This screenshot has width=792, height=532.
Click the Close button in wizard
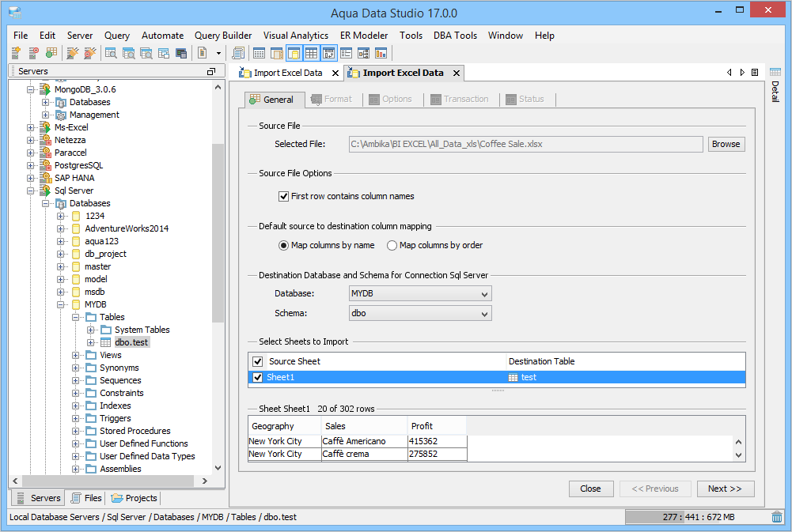click(590, 489)
